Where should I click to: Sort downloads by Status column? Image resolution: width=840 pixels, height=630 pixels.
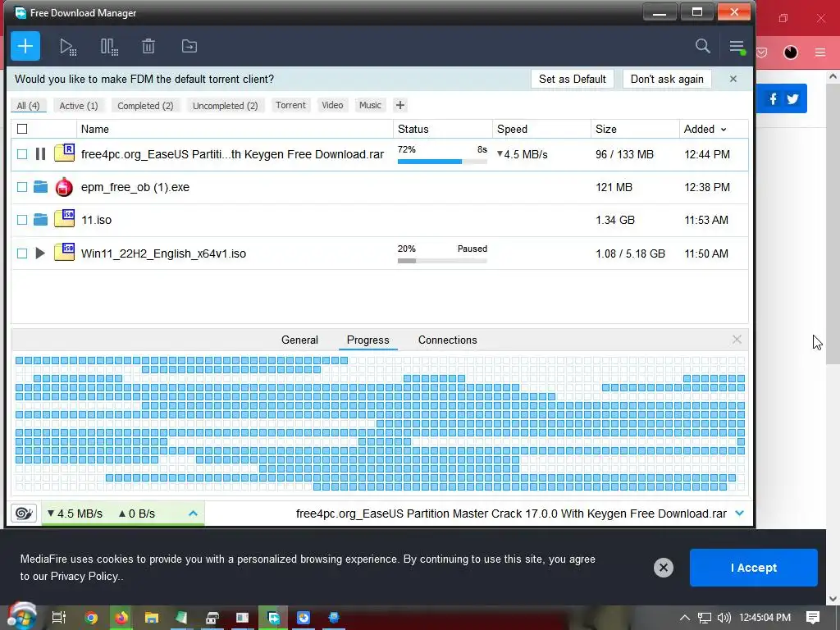[443, 129]
